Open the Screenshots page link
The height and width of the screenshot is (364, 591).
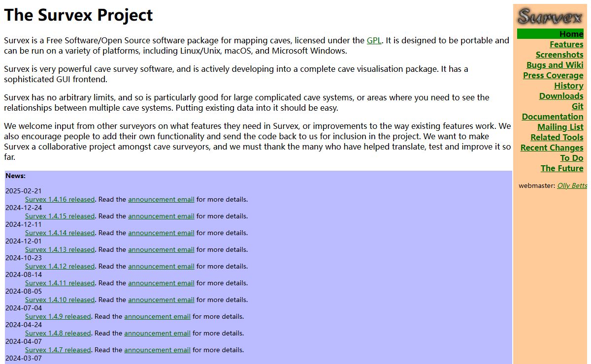559,55
